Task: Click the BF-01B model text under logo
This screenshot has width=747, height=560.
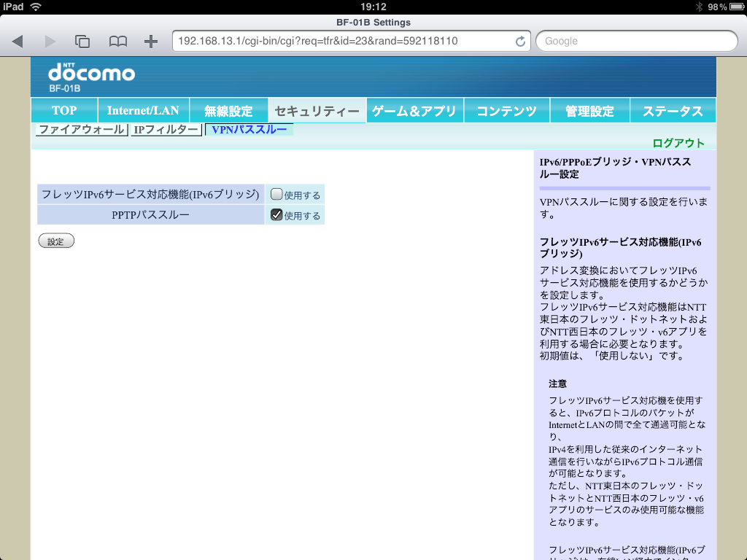Action: click(65, 88)
